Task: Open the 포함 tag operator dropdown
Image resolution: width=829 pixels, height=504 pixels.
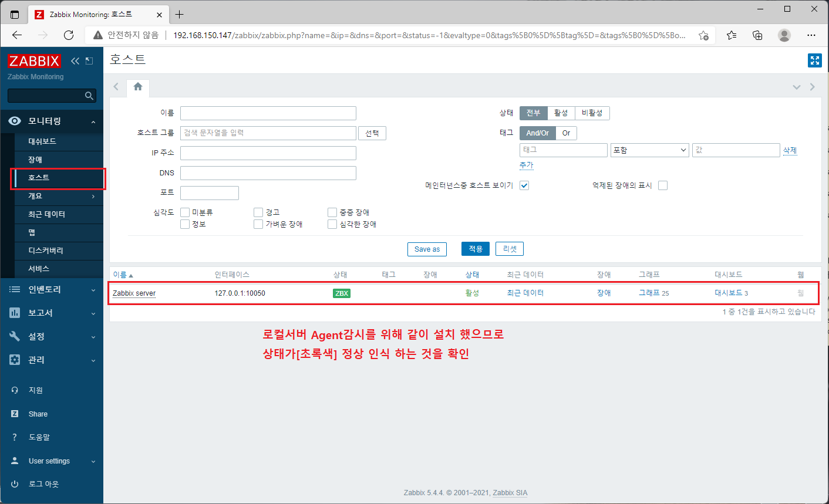Action: tap(650, 150)
